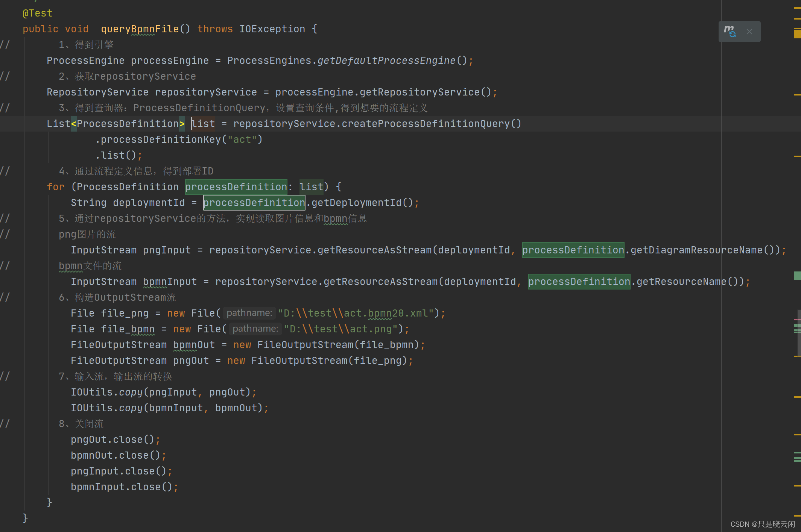Click bpmnInput.close() statement
This screenshot has height=532, width=801.
pyautogui.click(x=125, y=487)
